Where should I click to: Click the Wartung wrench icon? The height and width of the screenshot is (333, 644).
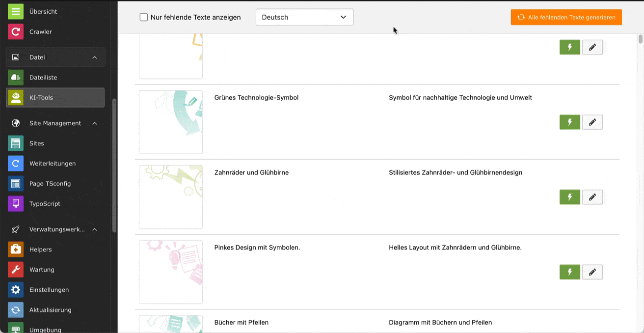pyautogui.click(x=16, y=270)
